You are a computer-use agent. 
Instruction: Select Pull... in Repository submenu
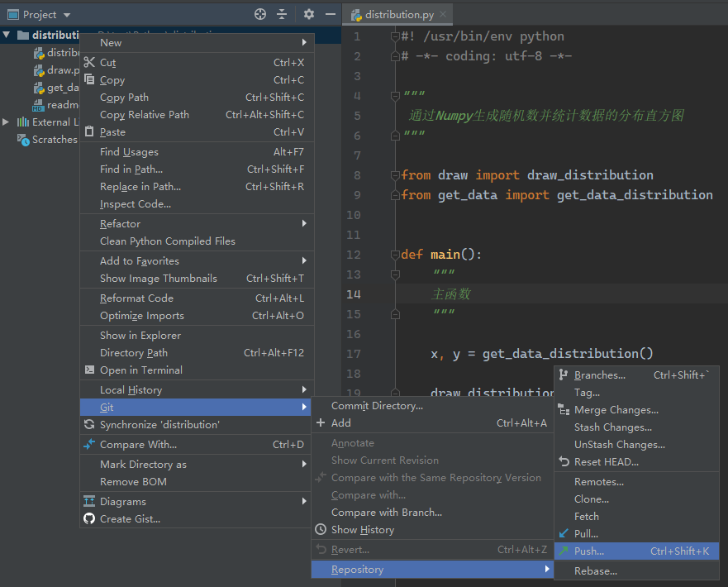(x=586, y=534)
